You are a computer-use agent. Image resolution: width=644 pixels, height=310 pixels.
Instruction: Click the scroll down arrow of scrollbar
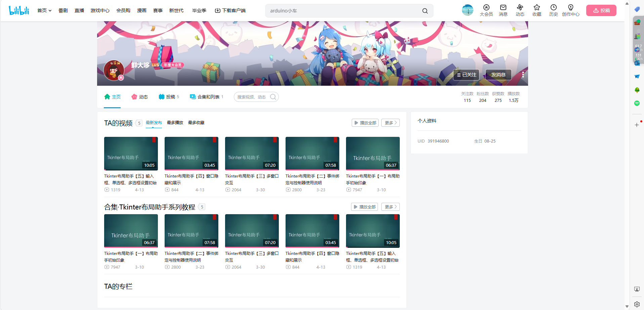pos(627,307)
